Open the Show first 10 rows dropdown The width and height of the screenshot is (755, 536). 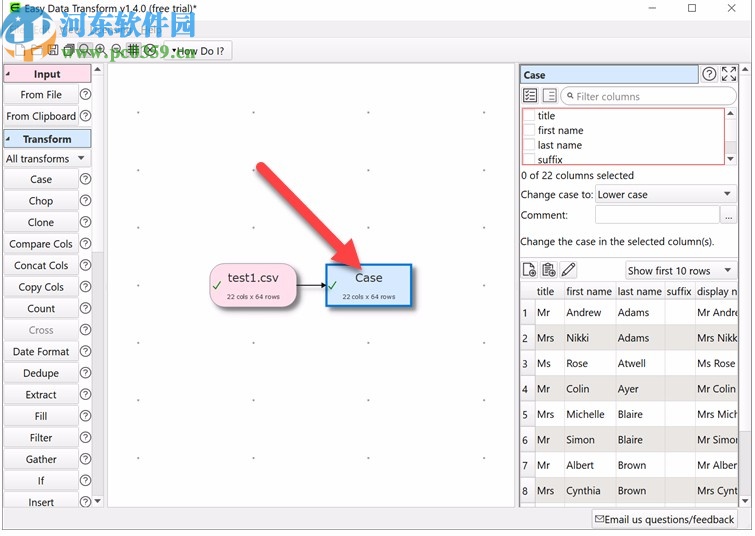680,271
